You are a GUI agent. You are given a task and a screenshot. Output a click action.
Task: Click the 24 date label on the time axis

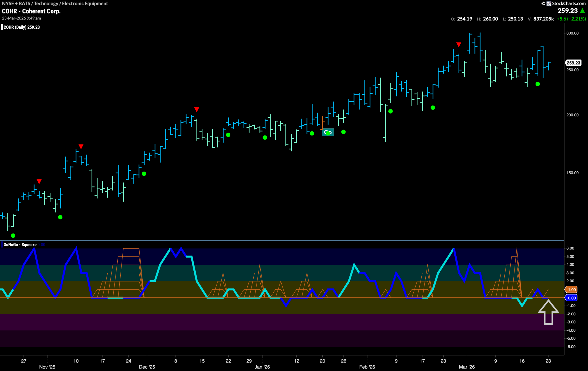click(128, 361)
